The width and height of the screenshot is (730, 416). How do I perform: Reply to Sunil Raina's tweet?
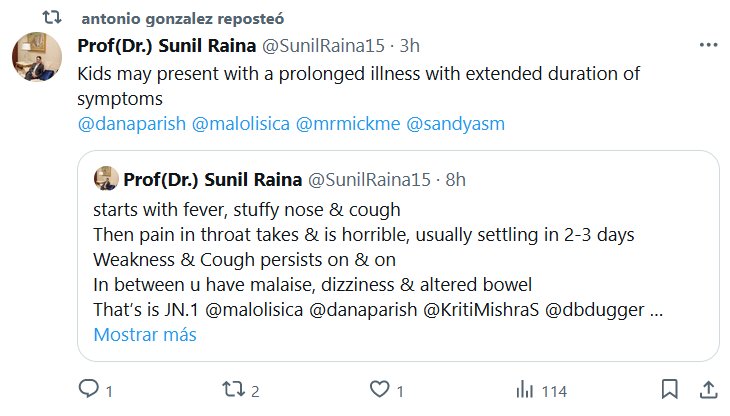88,389
